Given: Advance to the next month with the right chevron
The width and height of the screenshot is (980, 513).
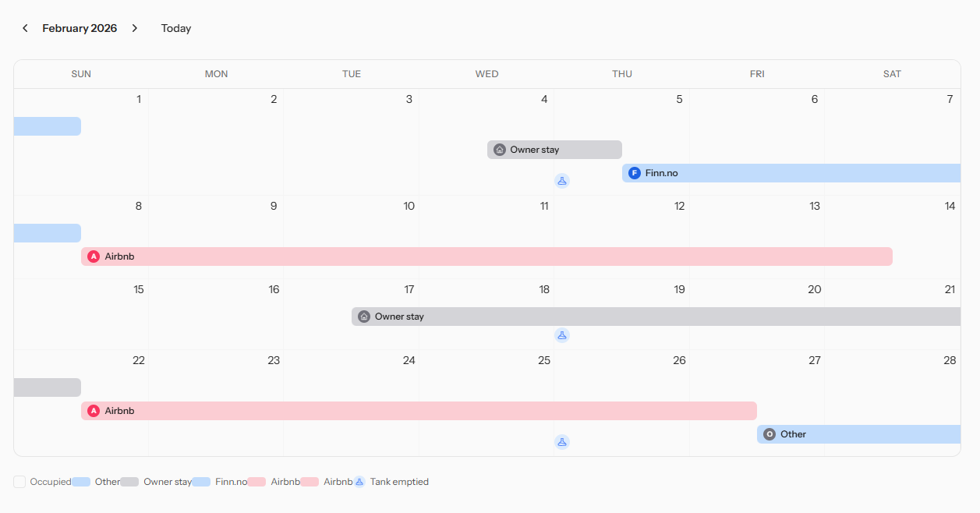Looking at the screenshot, I should point(134,28).
